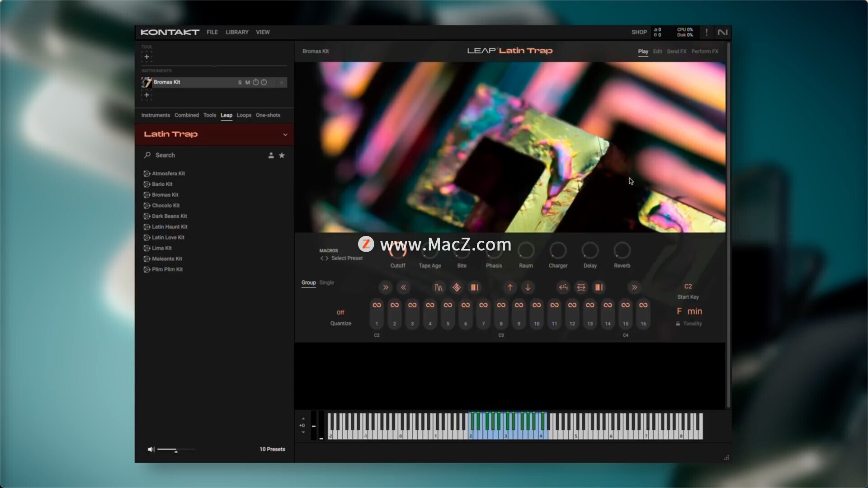This screenshot has width=868, height=488.
Task: Adjust the Delay macro knob
Action: (x=590, y=250)
